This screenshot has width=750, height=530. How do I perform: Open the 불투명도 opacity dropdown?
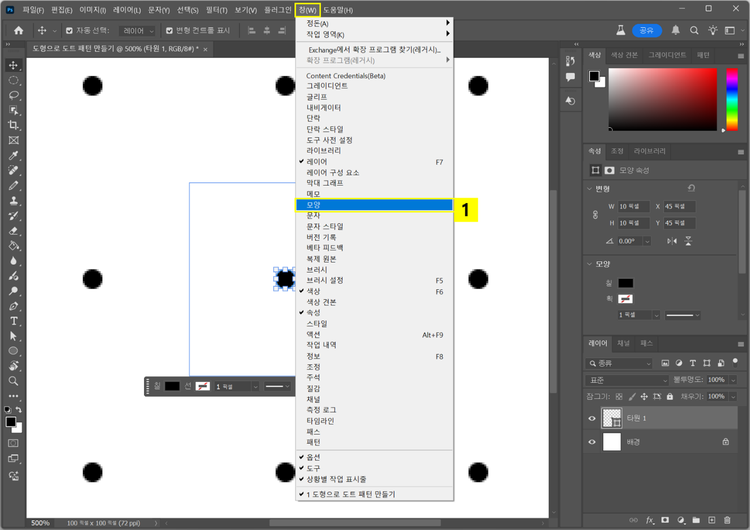733,380
